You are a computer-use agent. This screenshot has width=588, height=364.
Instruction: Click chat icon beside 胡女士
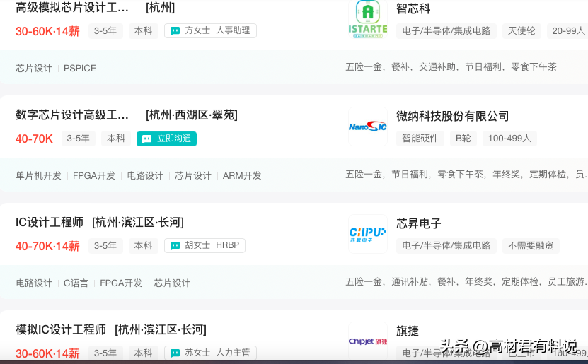[175, 246]
